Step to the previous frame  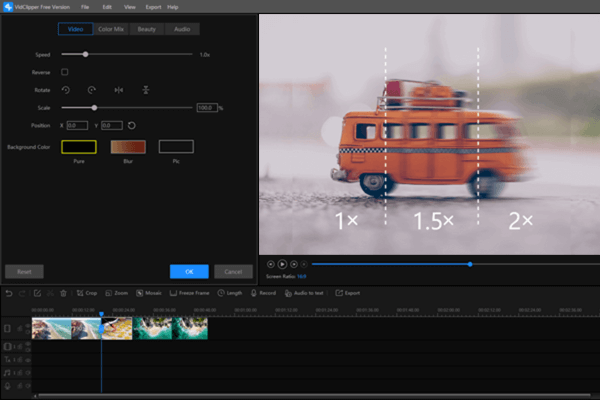[271, 264]
